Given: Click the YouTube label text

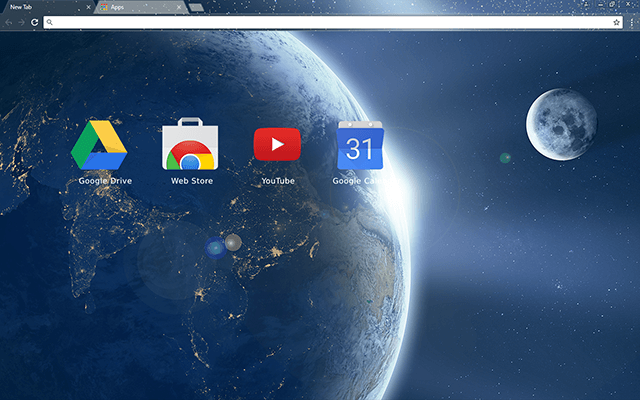Looking at the screenshot, I should (277, 181).
